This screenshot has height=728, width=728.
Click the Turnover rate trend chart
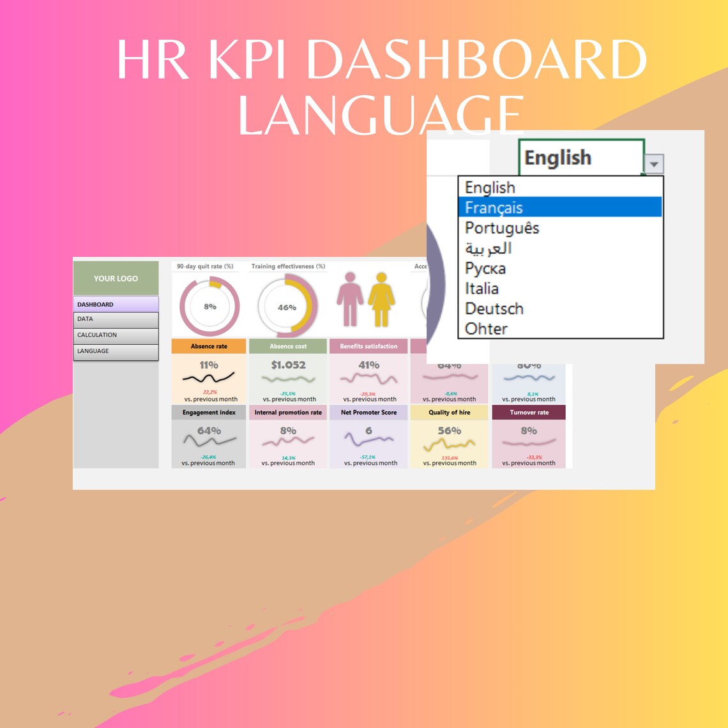coord(529,441)
